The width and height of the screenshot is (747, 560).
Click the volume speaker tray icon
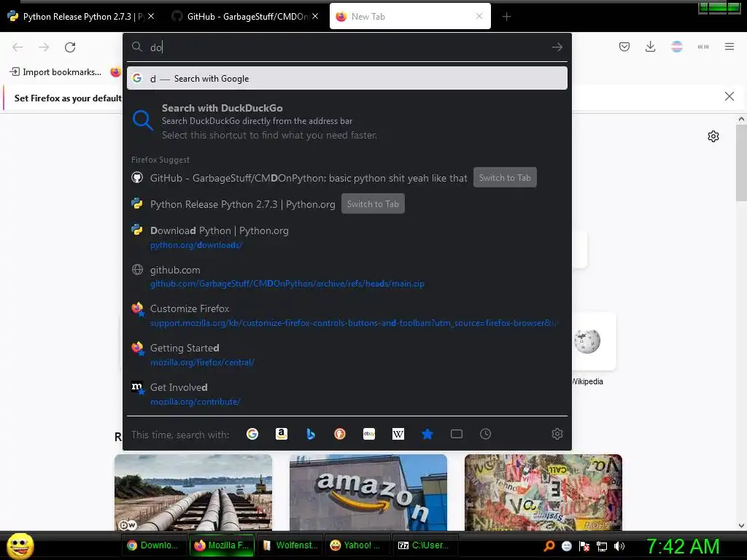pyautogui.click(x=619, y=546)
